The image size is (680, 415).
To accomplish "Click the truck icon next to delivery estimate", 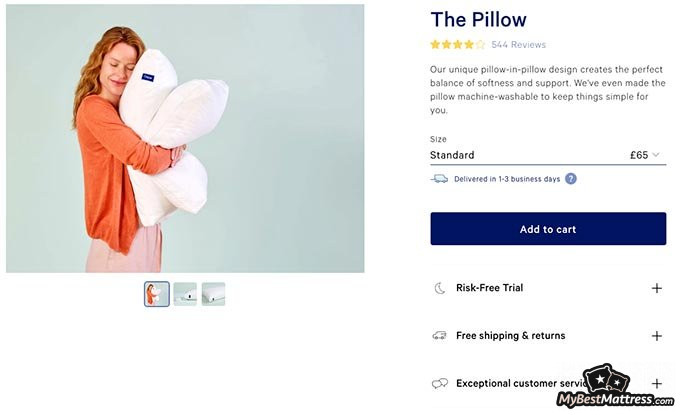I will 439,179.
